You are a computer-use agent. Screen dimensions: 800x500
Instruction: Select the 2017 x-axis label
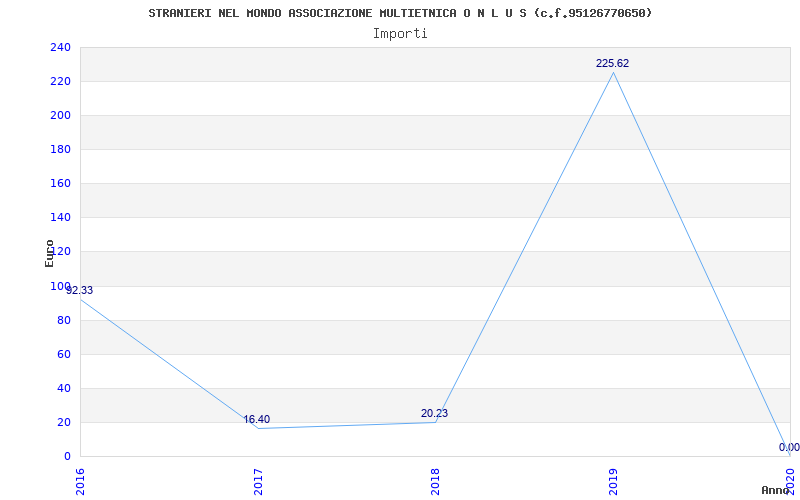258,482
